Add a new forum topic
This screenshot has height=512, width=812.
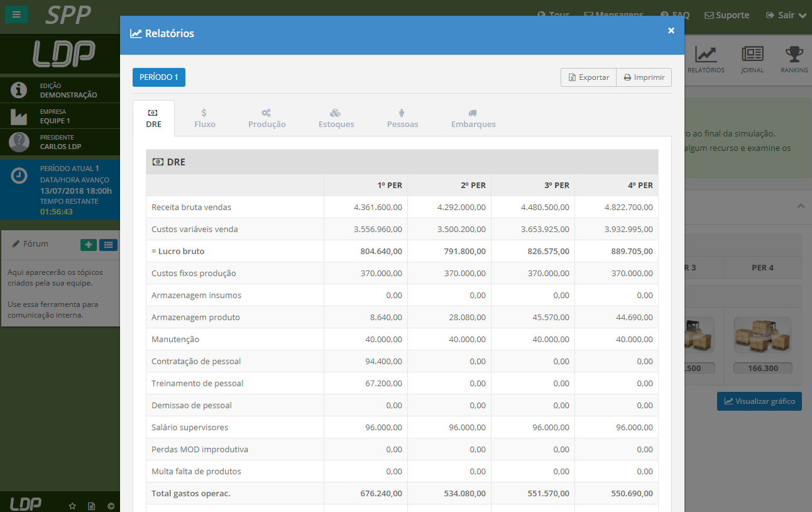[89, 245]
